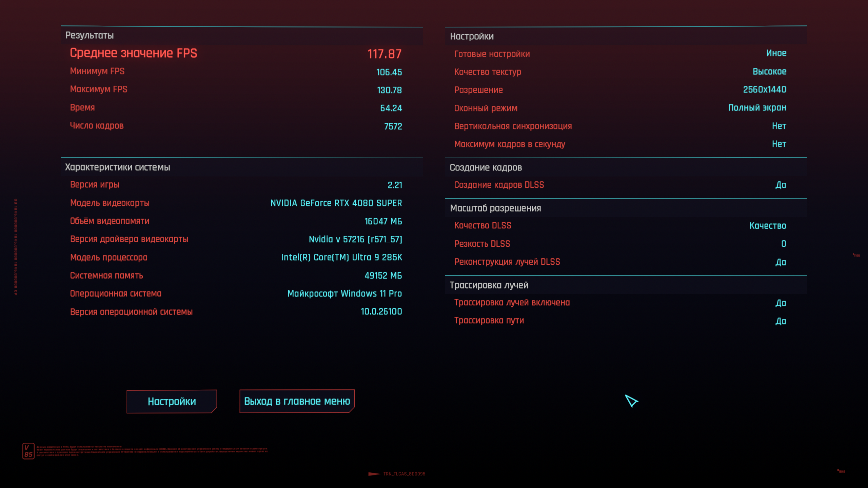Click the Трассировка пути value Да
The height and width of the screenshot is (488, 868).
pos(781,321)
